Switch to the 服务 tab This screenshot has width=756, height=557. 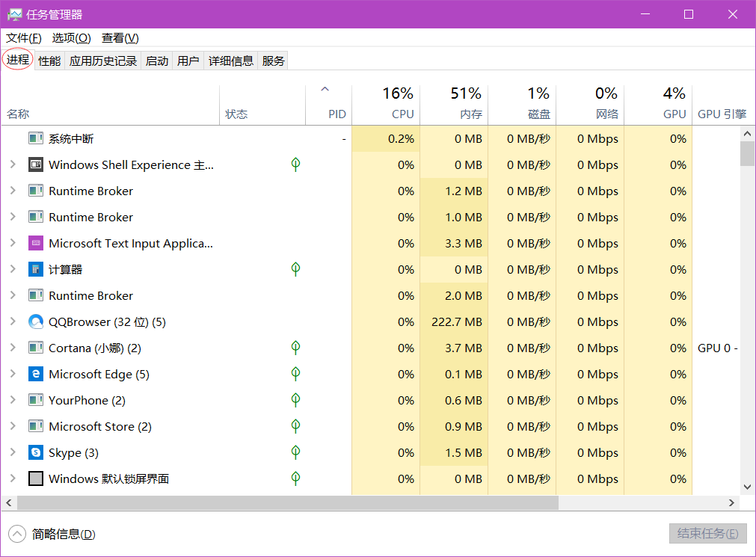[273, 61]
